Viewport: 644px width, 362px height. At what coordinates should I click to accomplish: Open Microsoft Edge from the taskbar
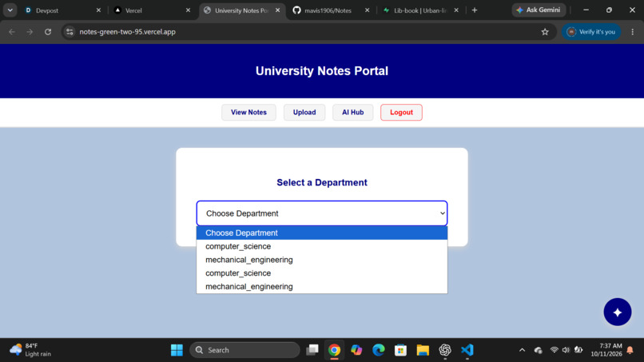click(378, 350)
